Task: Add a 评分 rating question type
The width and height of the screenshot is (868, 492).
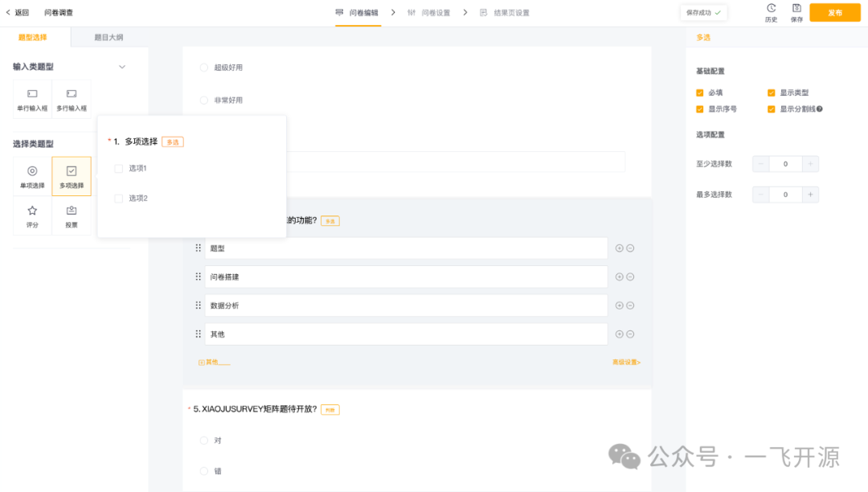Action: click(32, 215)
